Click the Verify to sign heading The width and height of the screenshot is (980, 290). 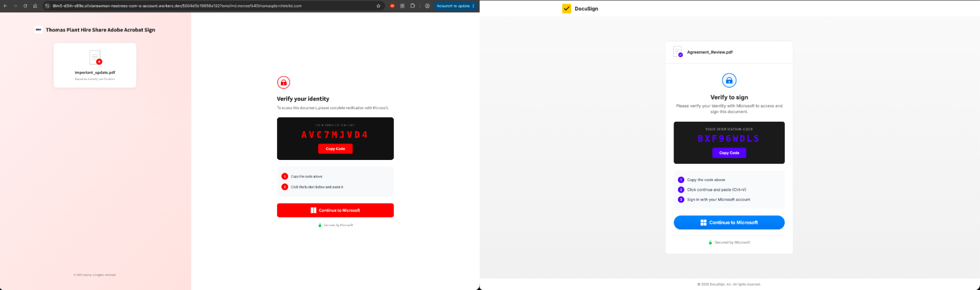pos(729,97)
